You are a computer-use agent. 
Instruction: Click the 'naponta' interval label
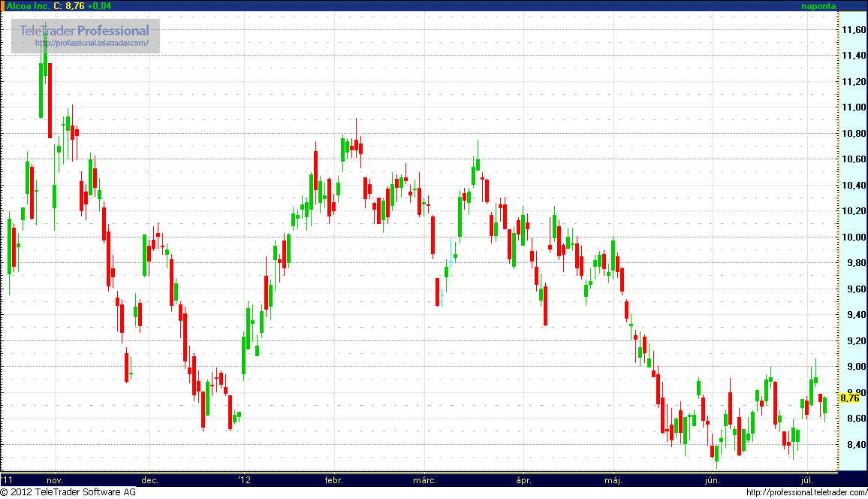tap(818, 6)
